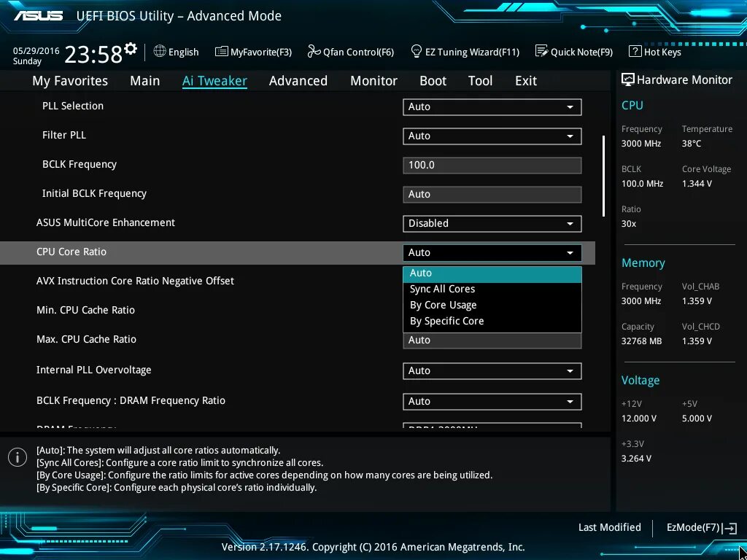Click the Vol_CHAB value 1.359 V

[697, 301]
